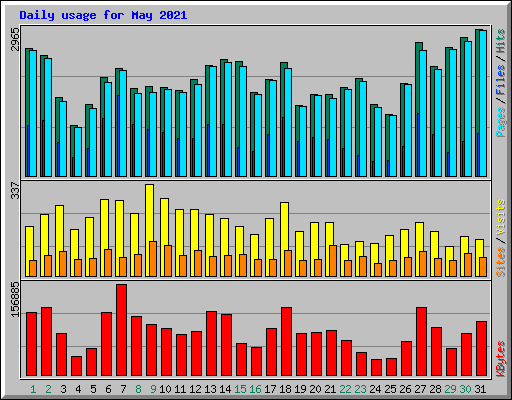Viewport: 512px width, 400px height.
Task: Click day label 12 on the axis
Action: pos(195,389)
